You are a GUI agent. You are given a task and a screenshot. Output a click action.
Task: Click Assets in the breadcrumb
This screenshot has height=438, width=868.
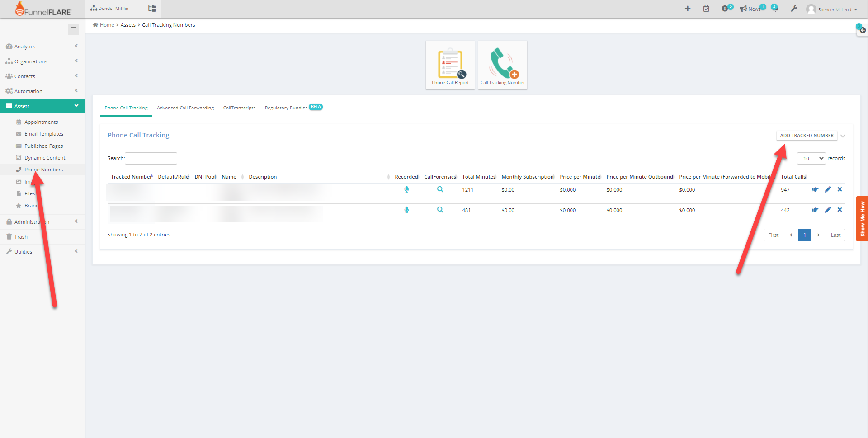tap(128, 25)
